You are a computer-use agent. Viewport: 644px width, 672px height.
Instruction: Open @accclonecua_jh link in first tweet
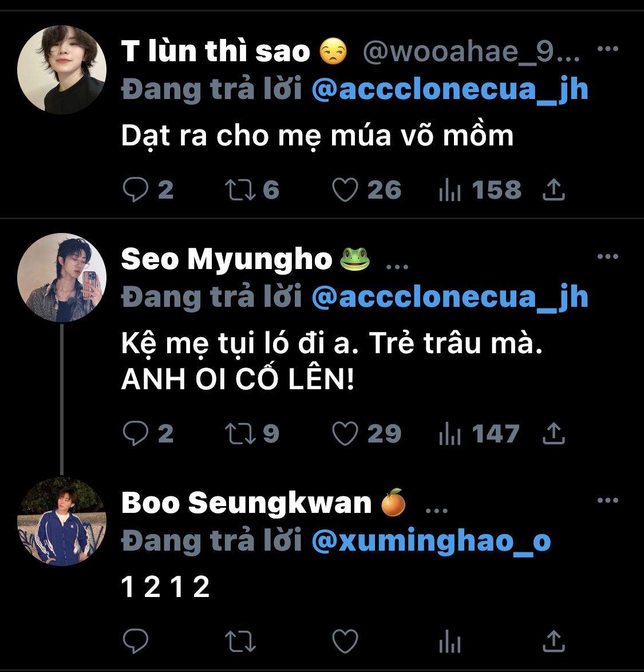coord(450,90)
